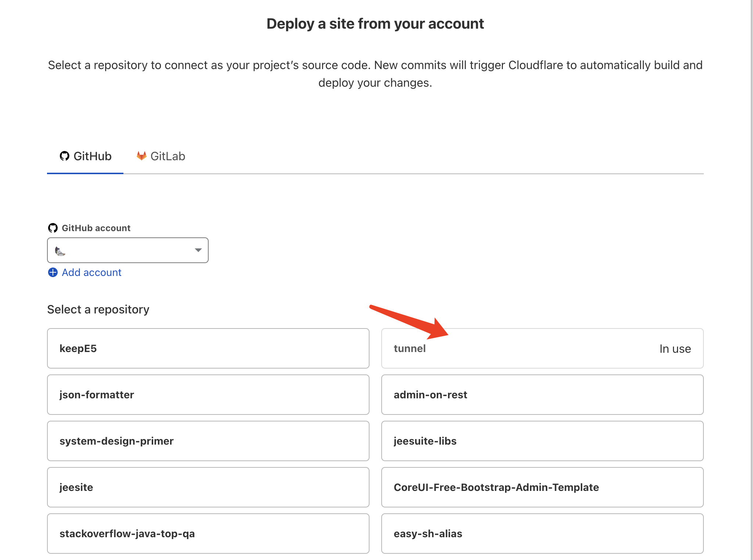This screenshot has width=753, height=560.
Task: Select the jeesuite-libs repository
Action: (542, 441)
